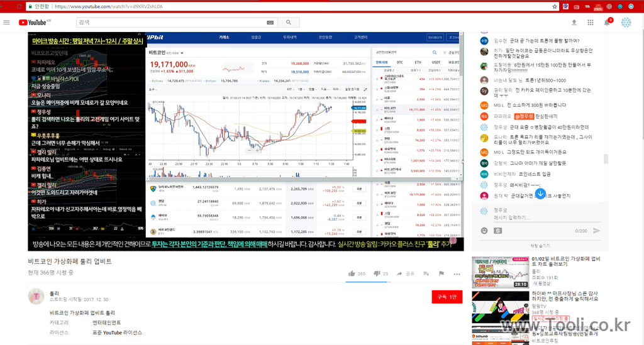Click the live stream video player
The height and width of the screenshot is (345, 644).
[x=246, y=141]
